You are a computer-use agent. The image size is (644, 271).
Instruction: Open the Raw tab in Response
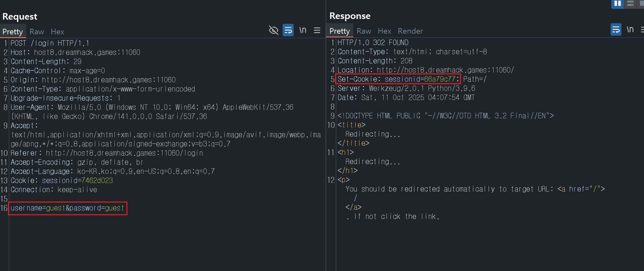[364, 31]
